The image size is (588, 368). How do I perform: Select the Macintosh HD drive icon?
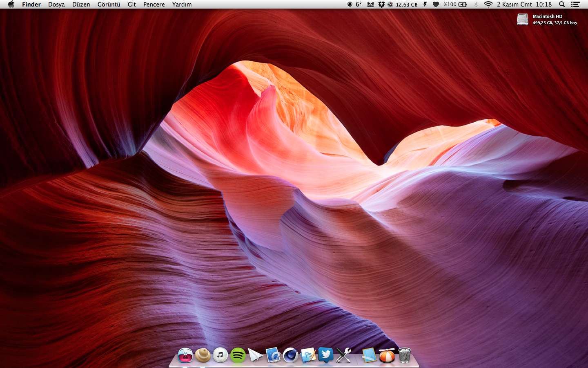point(523,19)
